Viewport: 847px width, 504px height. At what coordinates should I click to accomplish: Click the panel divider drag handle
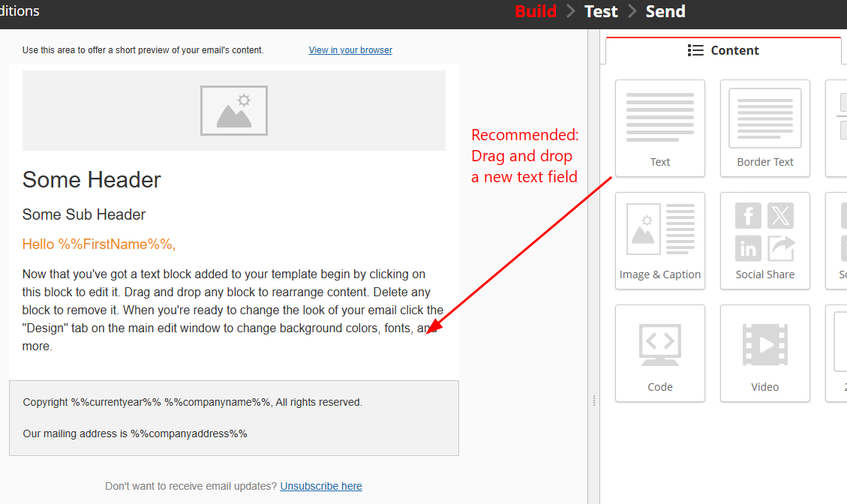pyautogui.click(x=593, y=400)
